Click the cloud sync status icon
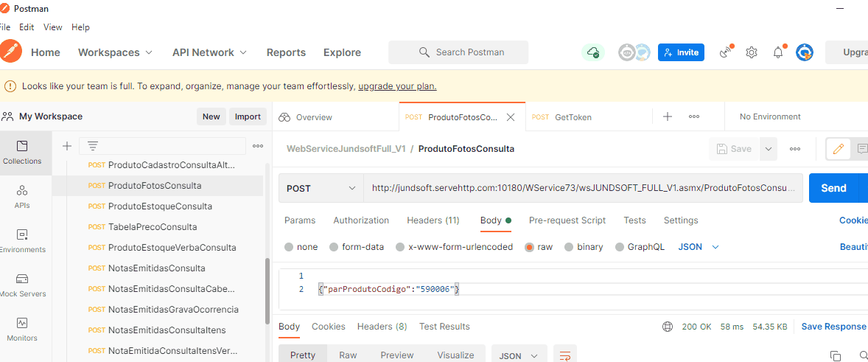This screenshot has height=362, width=868. point(592,52)
